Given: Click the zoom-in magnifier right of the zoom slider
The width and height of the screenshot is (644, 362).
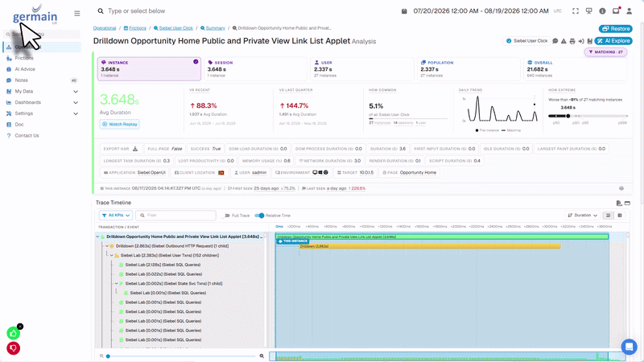Looking at the screenshot, I should pos(262,356).
